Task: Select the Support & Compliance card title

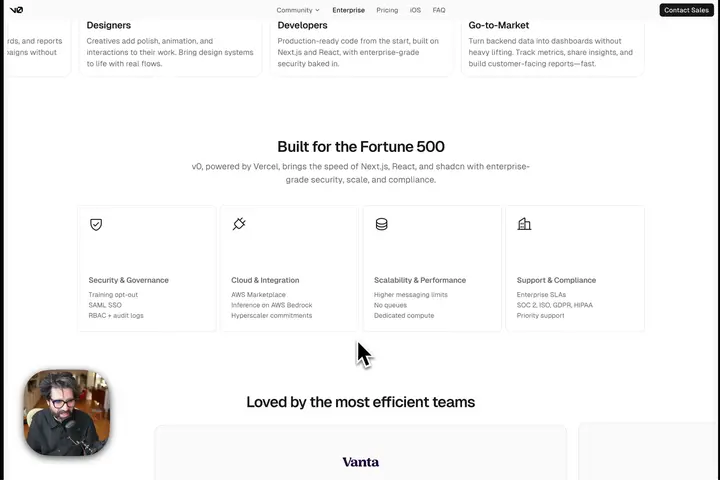Action: coord(556,280)
